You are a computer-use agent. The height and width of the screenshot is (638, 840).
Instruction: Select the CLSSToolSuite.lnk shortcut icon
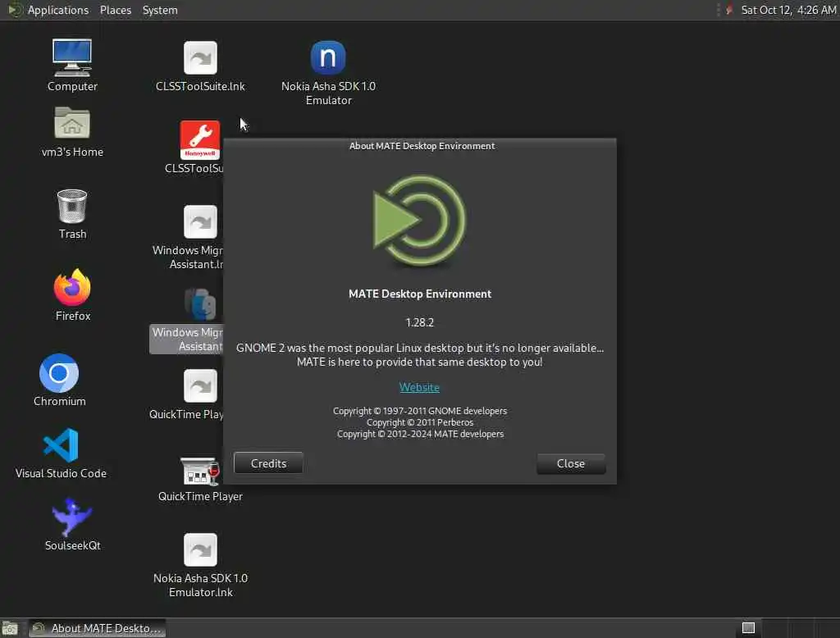coord(200,58)
